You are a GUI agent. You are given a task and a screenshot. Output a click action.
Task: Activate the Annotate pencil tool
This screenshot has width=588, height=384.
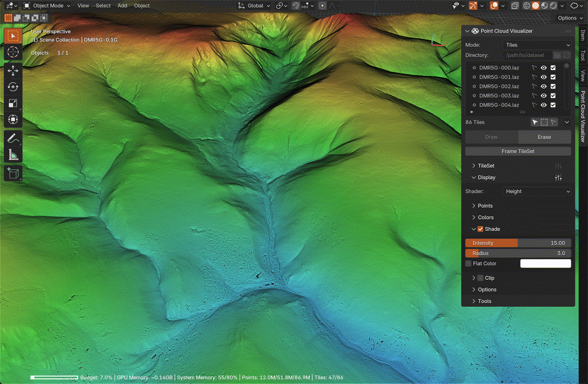coord(13,138)
